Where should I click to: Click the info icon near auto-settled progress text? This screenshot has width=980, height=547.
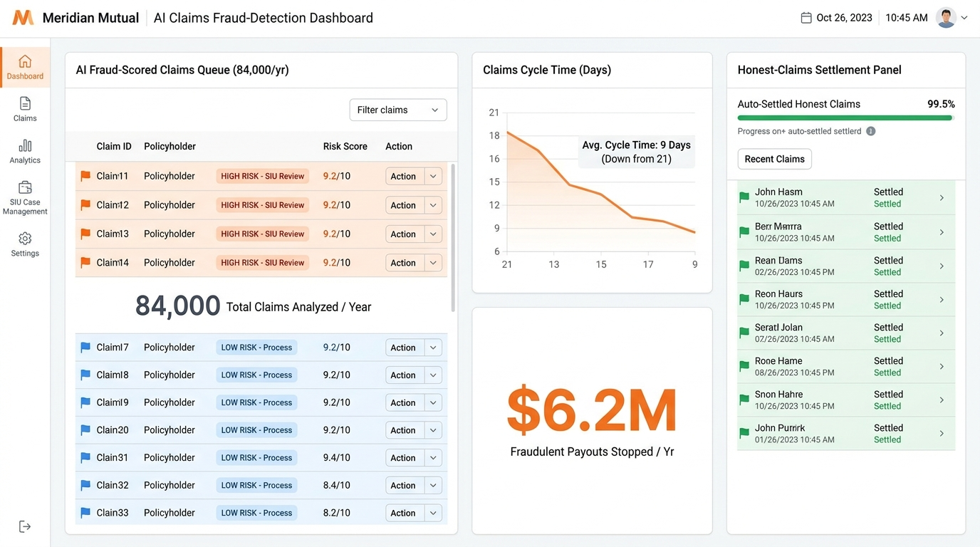click(x=870, y=131)
